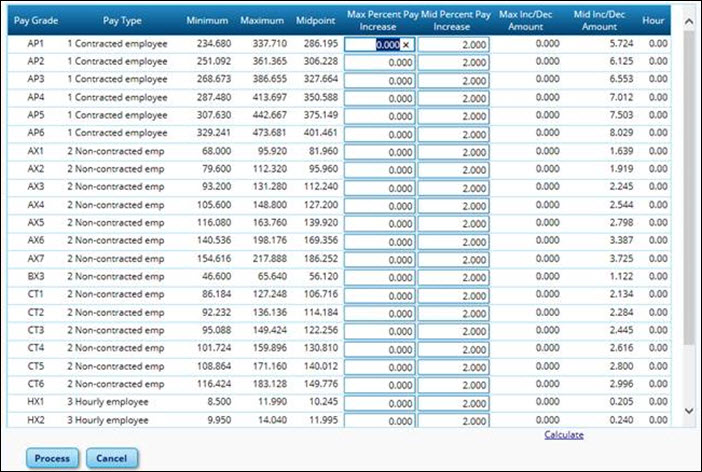Focus HX1 Max Percent Pay Increase field
The image size is (702, 472).
tap(380, 403)
